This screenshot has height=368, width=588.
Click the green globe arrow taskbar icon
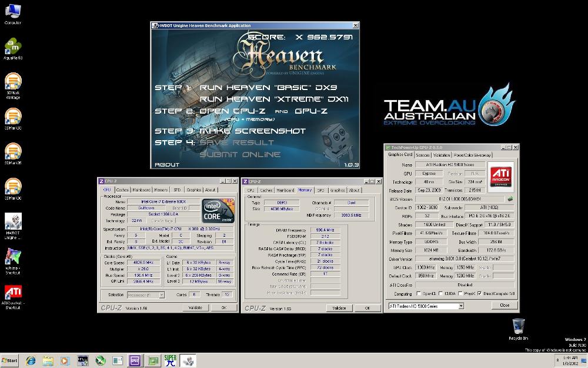100,361
